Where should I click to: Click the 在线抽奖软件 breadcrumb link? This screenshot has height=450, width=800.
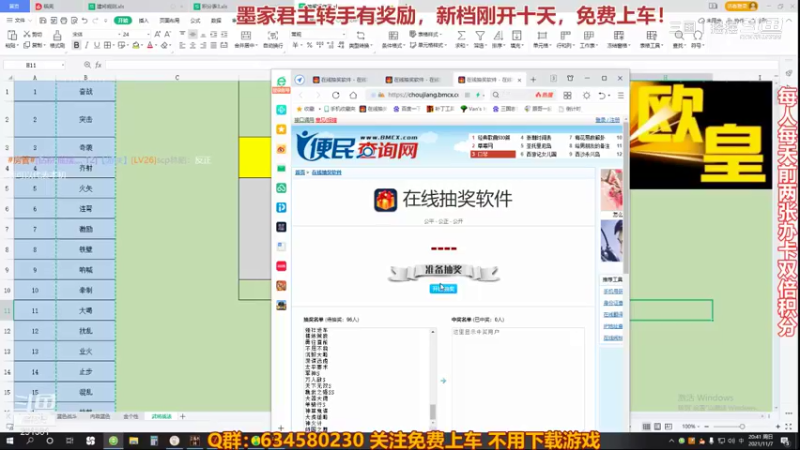(327, 172)
